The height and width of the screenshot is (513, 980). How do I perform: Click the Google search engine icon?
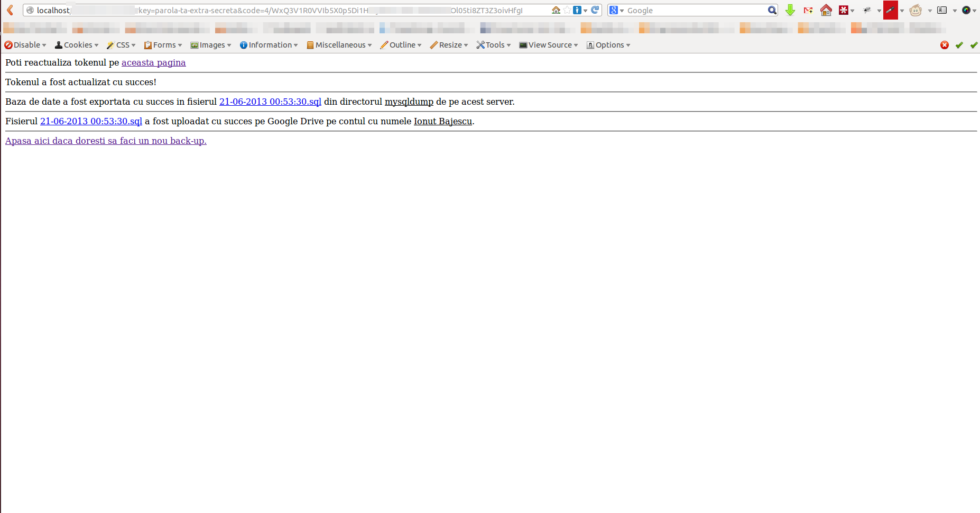point(614,10)
